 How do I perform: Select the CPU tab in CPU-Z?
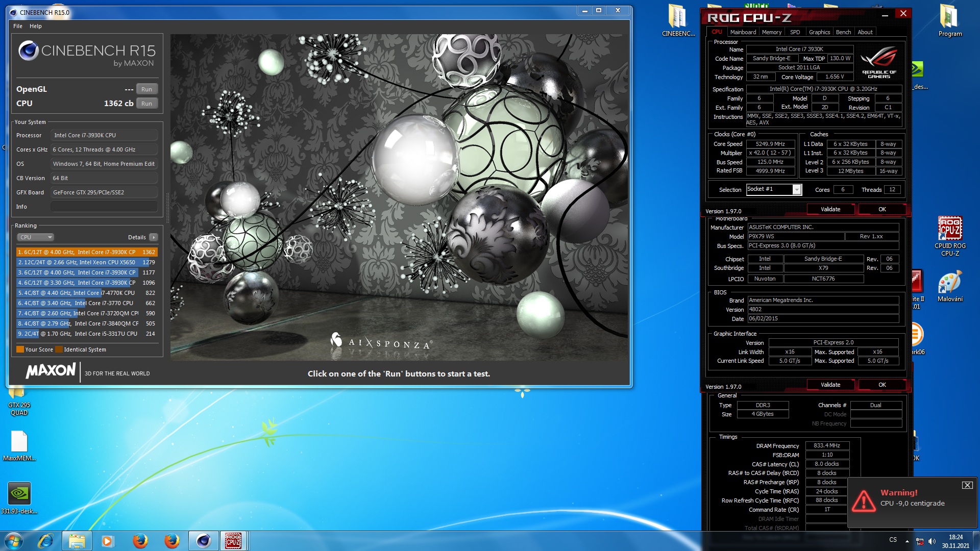click(x=717, y=32)
